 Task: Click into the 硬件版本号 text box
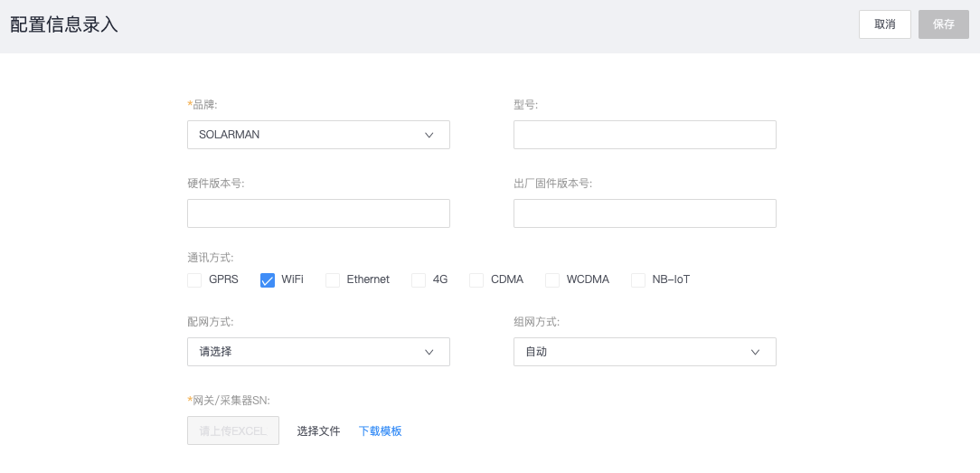(x=317, y=213)
